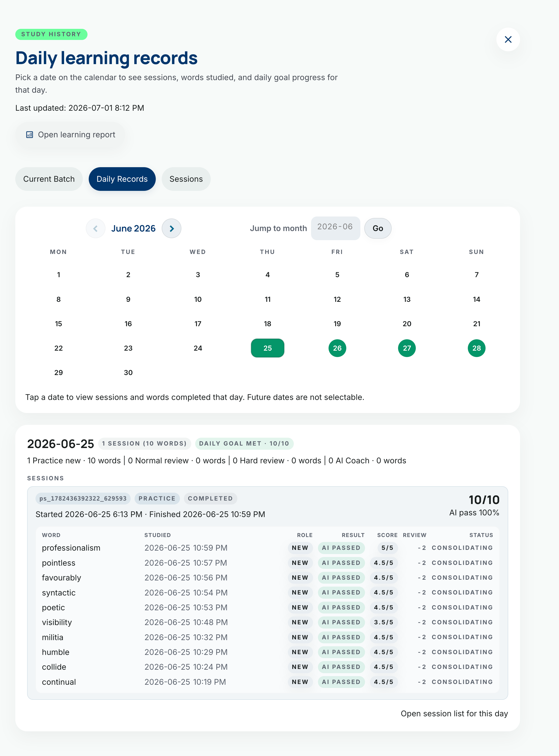The width and height of the screenshot is (559, 756).
Task: Go to next month arrow
Action: click(x=172, y=229)
